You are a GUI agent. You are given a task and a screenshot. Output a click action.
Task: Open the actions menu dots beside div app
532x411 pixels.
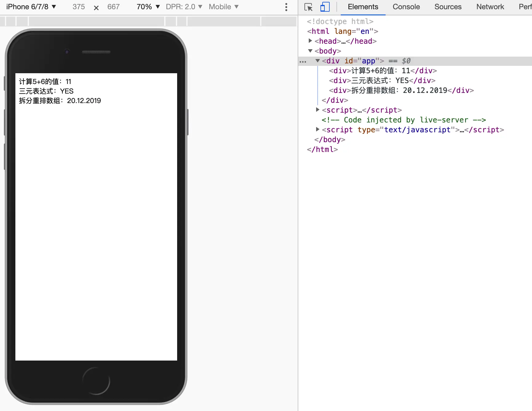(x=303, y=62)
